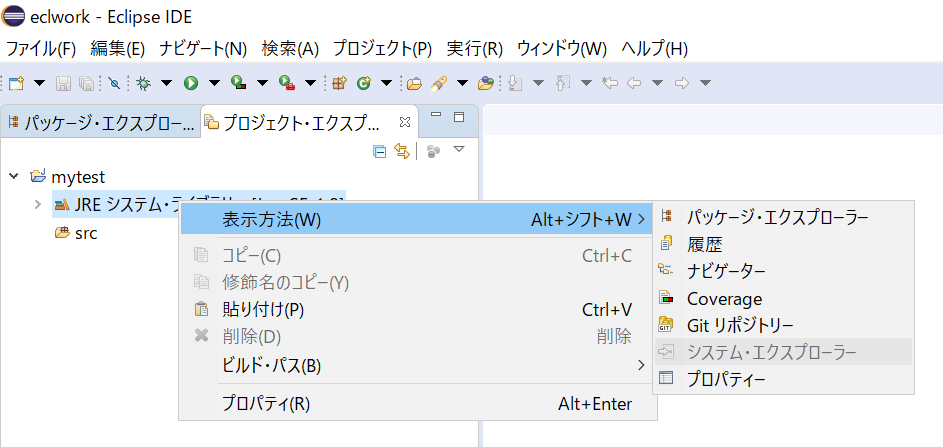Open the Previous Annotation dropdown arrow
Image resolution: width=943 pixels, height=447 pixels.
coord(586,83)
